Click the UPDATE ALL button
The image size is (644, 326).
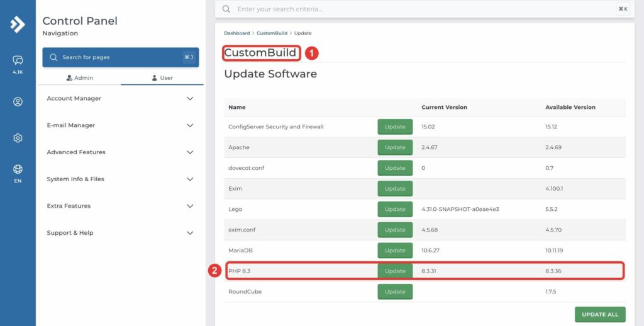tap(600, 315)
